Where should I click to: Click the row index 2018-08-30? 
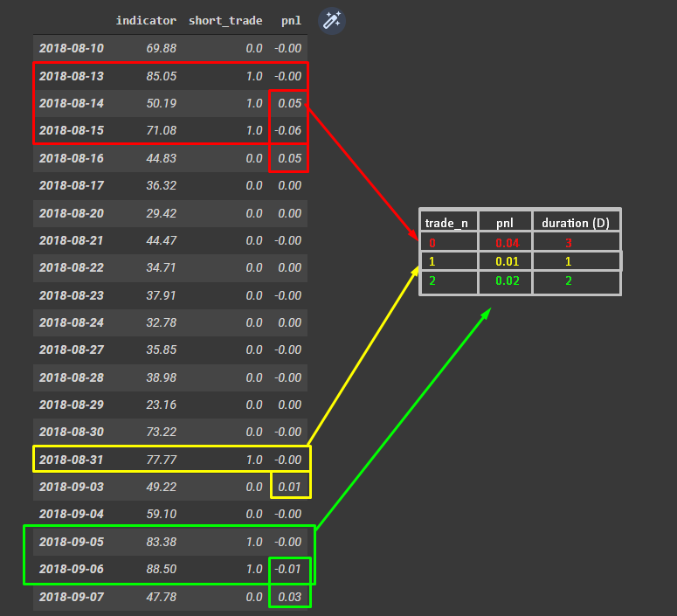pyautogui.click(x=72, y=432)
